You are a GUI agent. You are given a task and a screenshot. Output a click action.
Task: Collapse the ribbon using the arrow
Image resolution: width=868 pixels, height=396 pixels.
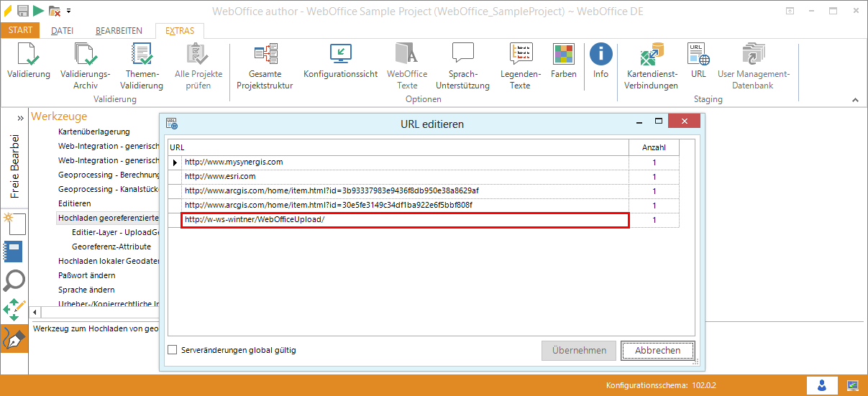pyautogui.click(x=855, y=100)
